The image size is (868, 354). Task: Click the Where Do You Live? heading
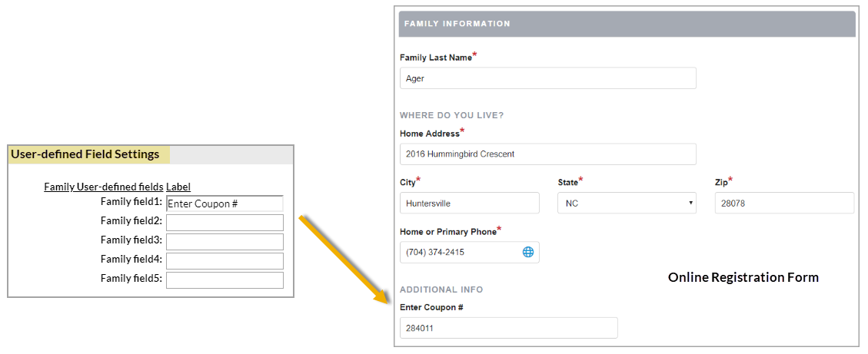451,115
